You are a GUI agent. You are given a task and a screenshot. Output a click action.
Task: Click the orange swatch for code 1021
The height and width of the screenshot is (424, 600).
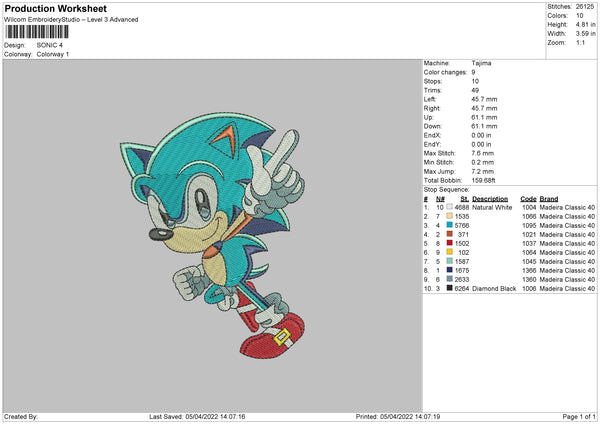coord(450,234)
